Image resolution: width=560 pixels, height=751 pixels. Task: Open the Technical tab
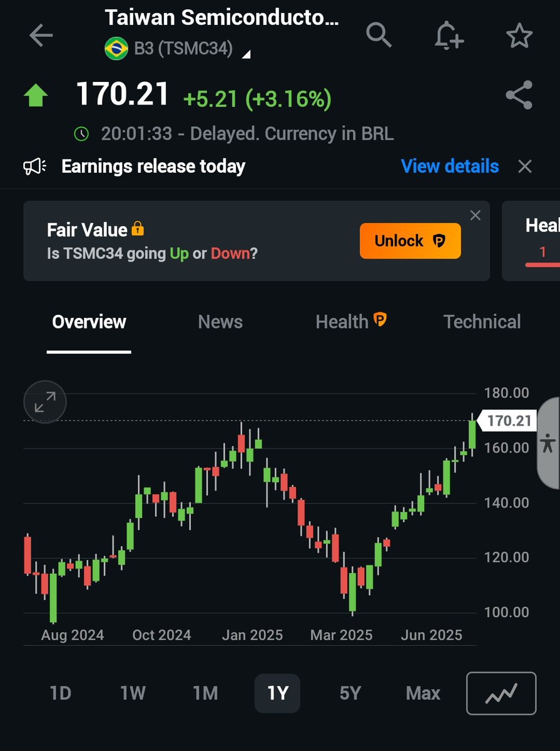[x=482, y=322]
